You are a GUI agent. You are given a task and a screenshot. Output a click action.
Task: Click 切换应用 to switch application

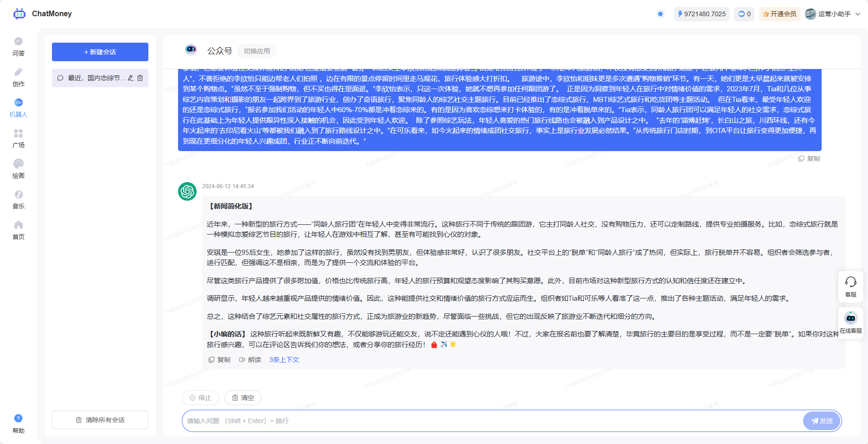(x=257, y=51)
